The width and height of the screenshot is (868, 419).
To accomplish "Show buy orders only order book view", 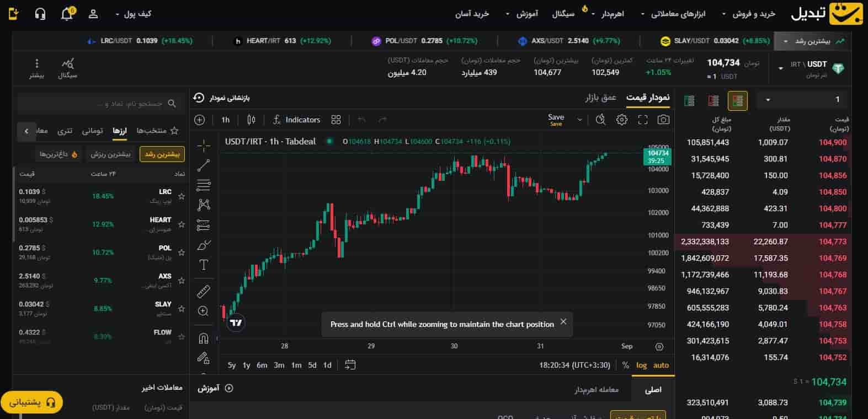I will click(x=689, y=100).
